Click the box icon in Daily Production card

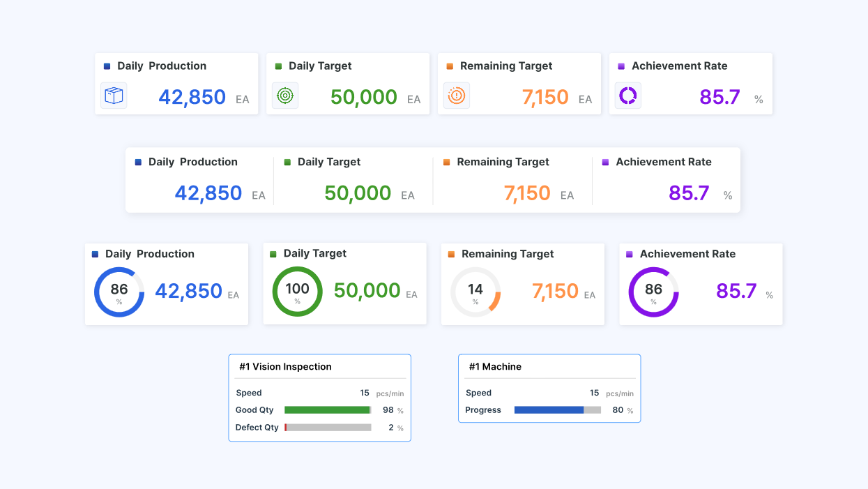click(114, 96)
